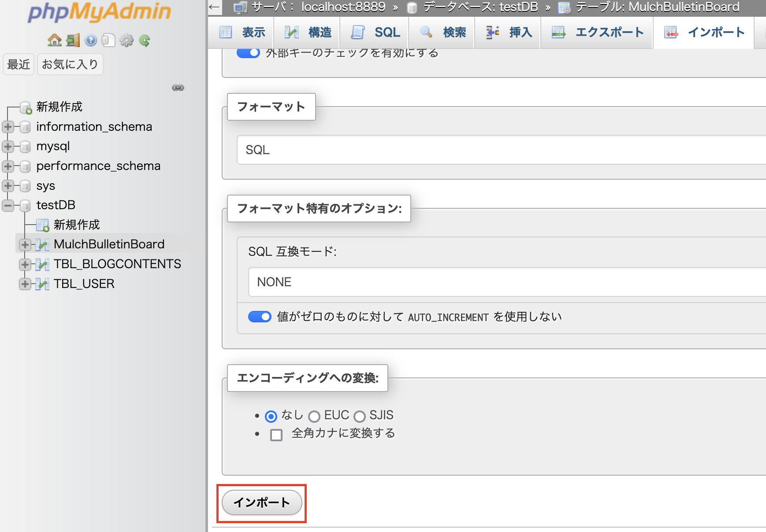The width and height of the screenshot is (766, 532).
Task: Expand the mysql database tree node
Action: (x=7, y=146)
